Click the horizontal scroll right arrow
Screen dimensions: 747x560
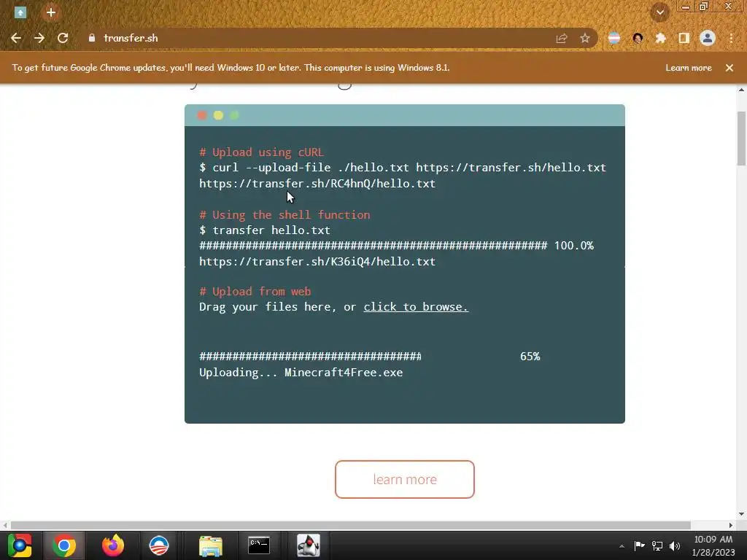coord(731,525)
